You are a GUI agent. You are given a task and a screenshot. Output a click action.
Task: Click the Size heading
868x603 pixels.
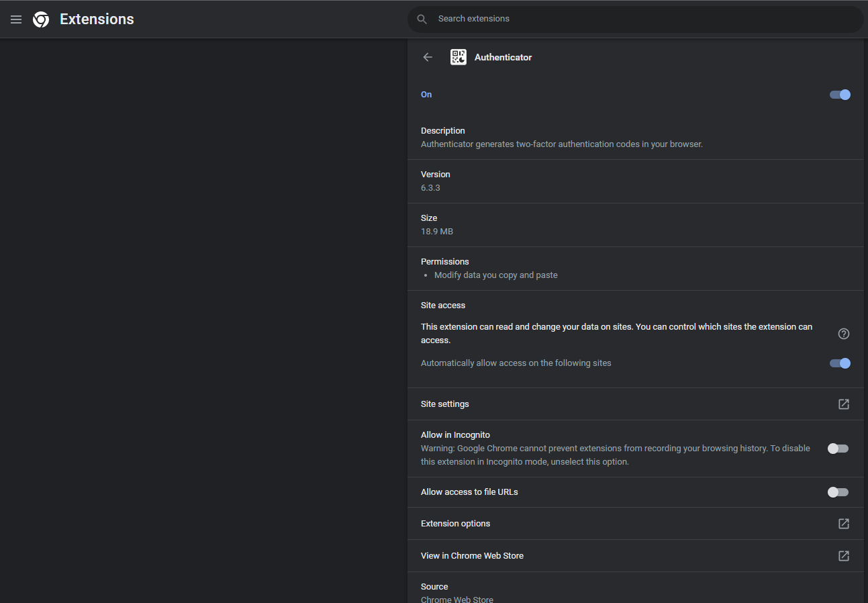tap(429, 218)
